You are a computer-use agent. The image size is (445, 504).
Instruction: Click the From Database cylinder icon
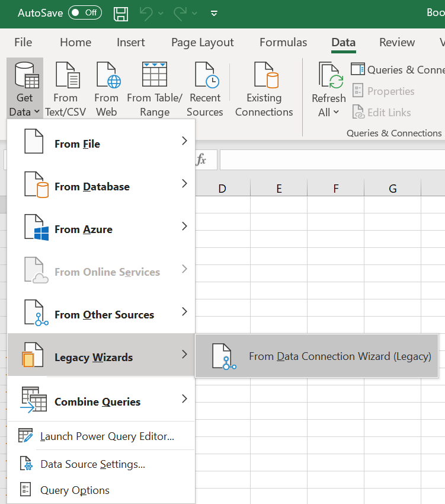(36, 184)
